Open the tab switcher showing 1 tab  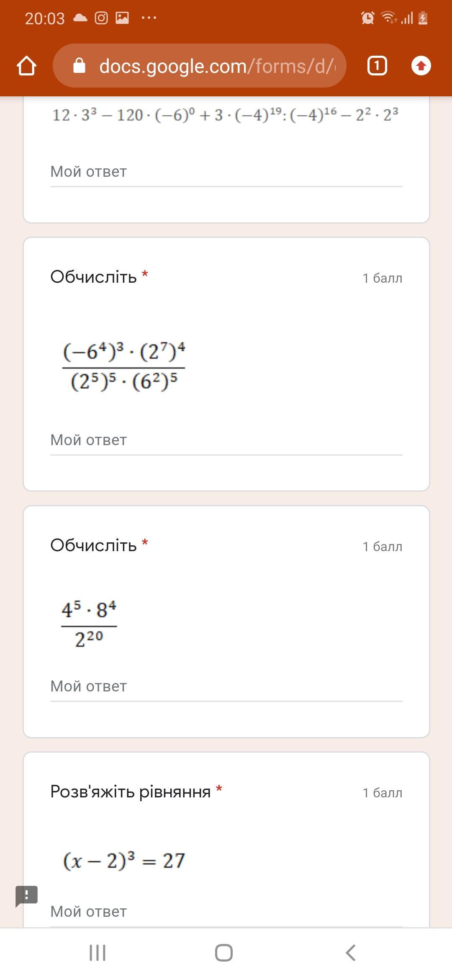377,66
